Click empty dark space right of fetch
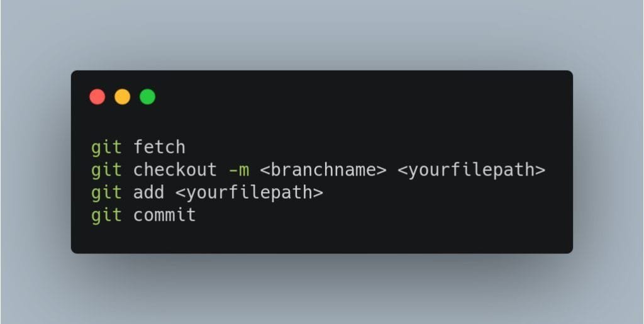 (370, 147)
